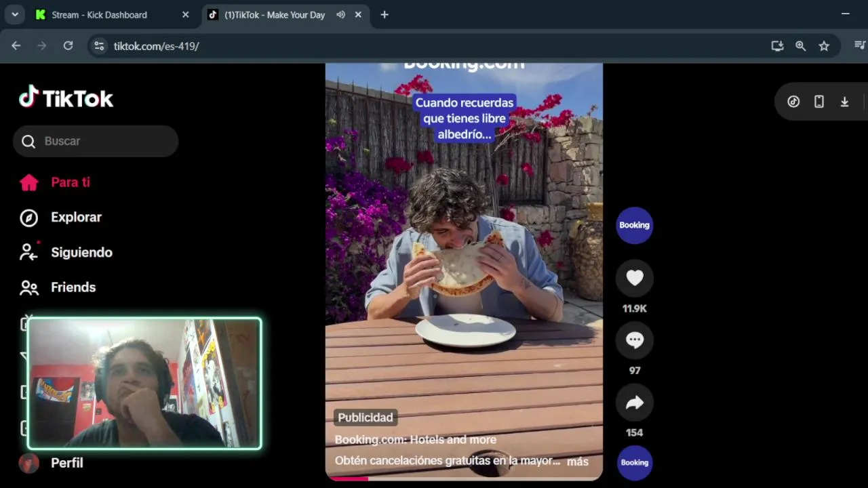Share the video using arrow icon
The image size is (868, 488).
(635, 403)
